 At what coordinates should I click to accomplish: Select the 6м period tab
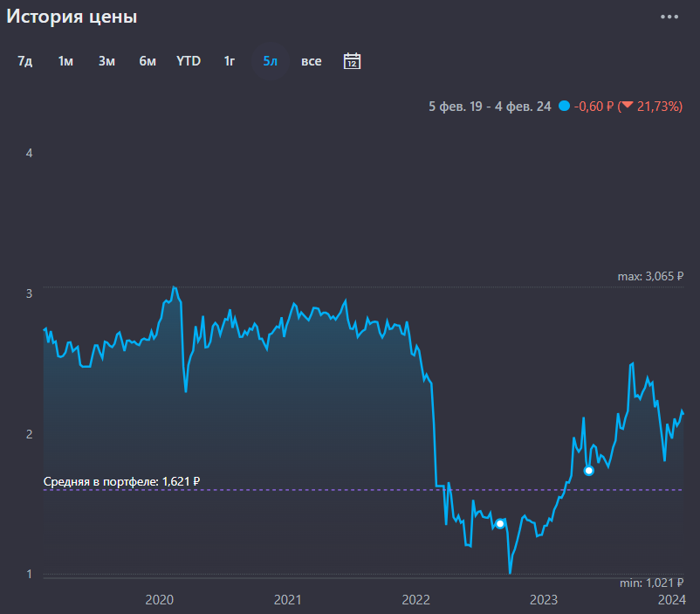click(148, 61)
